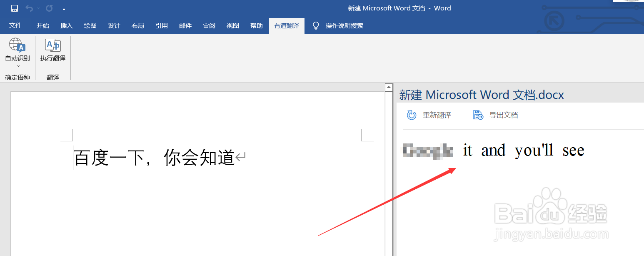Switch to the 开始 tab
644x256 pixels.
click(42, 25)
